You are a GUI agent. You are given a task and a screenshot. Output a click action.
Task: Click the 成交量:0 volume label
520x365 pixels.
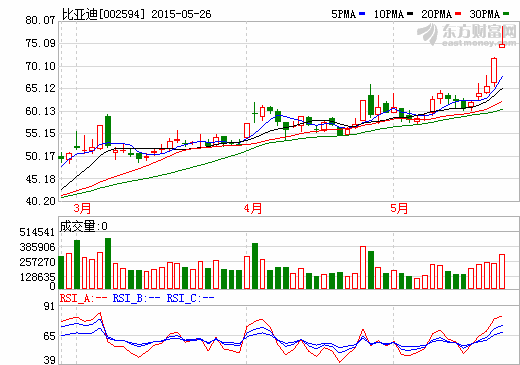83,226
